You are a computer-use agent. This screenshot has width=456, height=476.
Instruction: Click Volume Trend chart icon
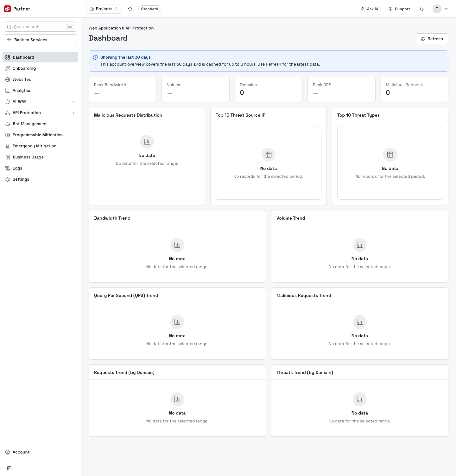pos(360,245)
